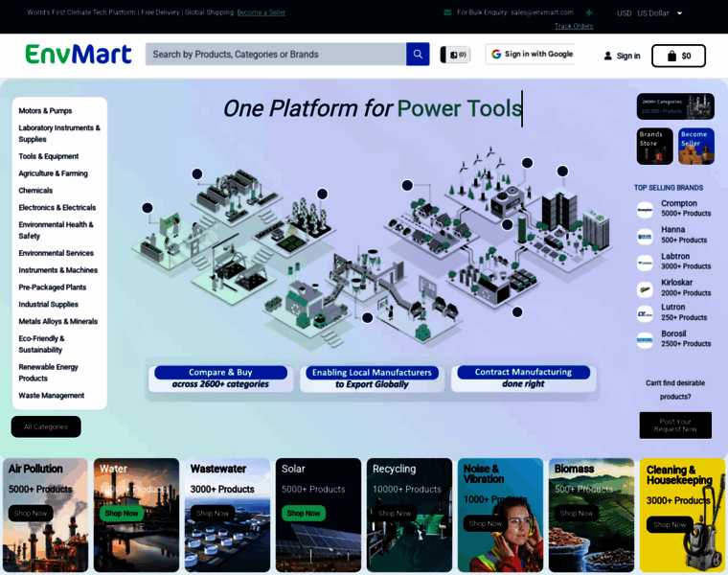Click the Google logo in sign-in button
This screenshot has width=728, height=575.
[x=496, y=54]
